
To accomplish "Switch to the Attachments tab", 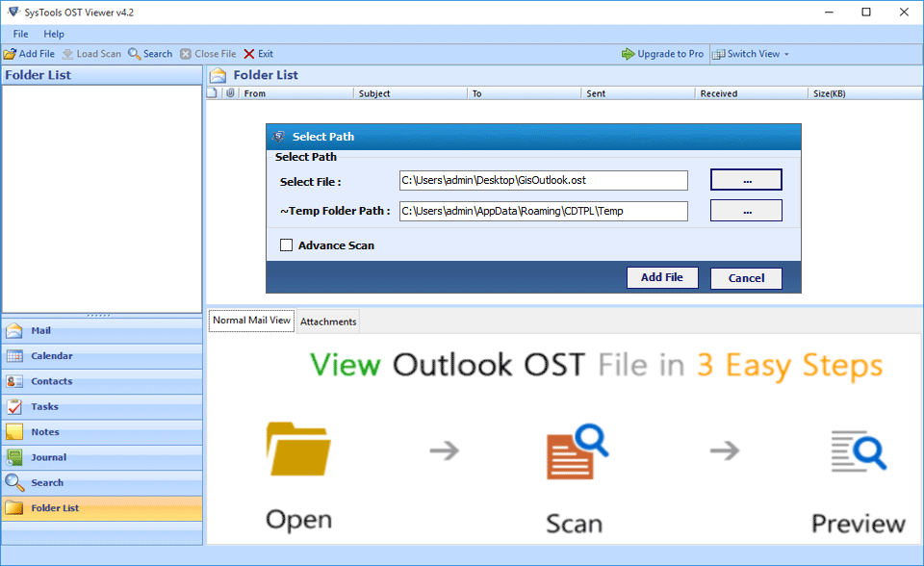I will (x=328, y=322).
